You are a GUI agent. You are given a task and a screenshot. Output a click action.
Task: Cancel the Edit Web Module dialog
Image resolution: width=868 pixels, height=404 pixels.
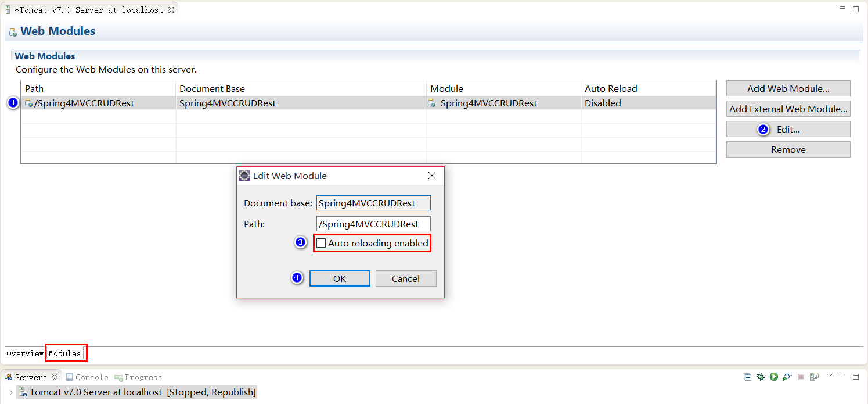point(406,278)
